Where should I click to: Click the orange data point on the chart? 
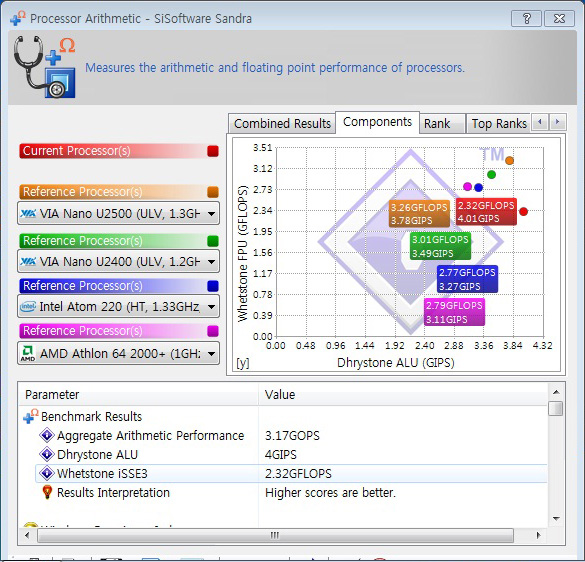[x=510, y=160]
